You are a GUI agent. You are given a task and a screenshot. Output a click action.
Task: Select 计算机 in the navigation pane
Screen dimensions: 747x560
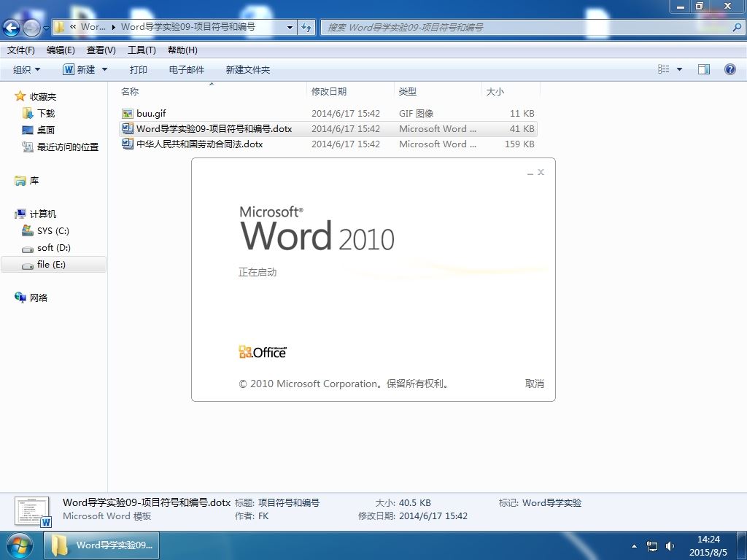click(43, 214)
